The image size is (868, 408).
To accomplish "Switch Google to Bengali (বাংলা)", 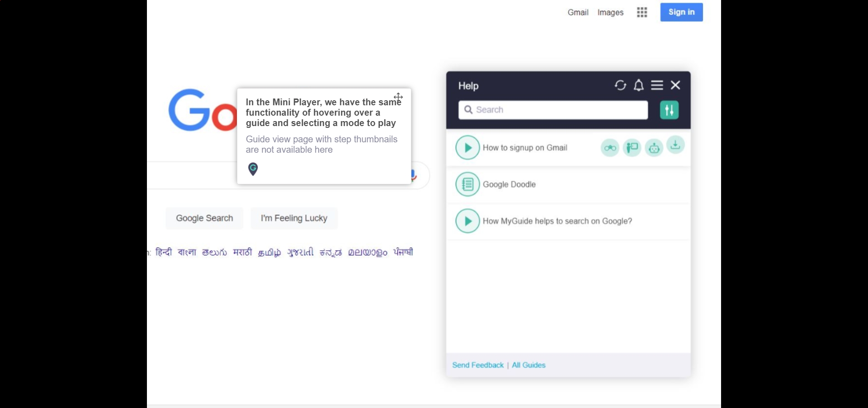I will 187,252.
